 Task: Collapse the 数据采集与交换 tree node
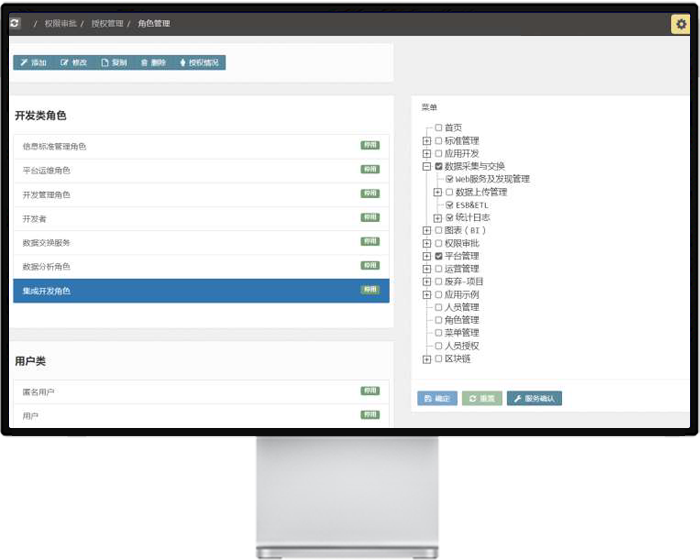(427, 167)
